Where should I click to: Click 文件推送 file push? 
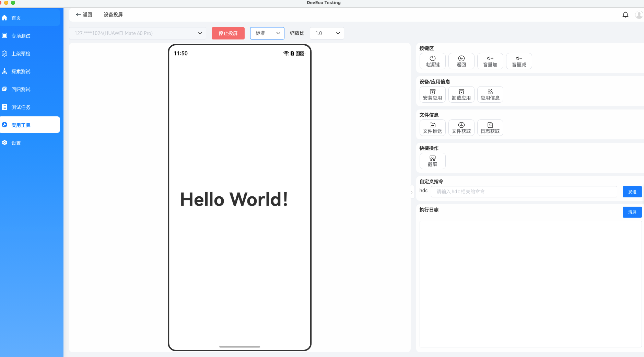pos(433,128)
